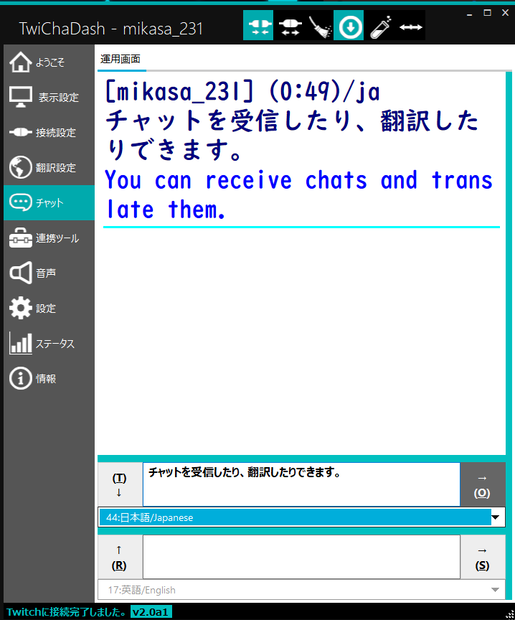Click the (O) arrow send button

coord(482,485)
